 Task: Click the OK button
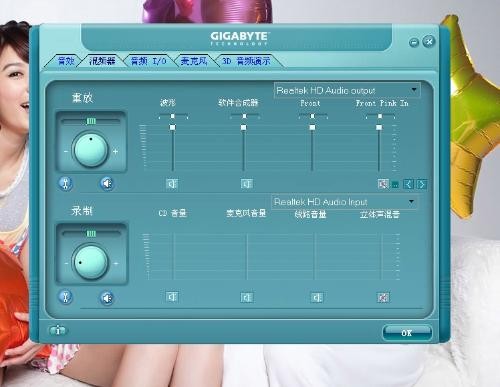[x=407, y=333]
